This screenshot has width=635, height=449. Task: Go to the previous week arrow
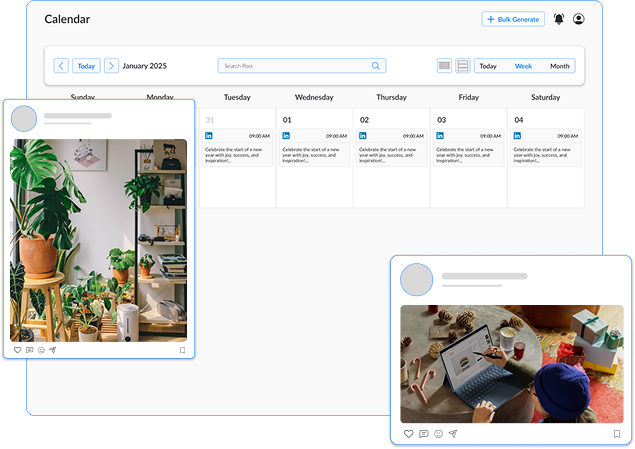61,66
